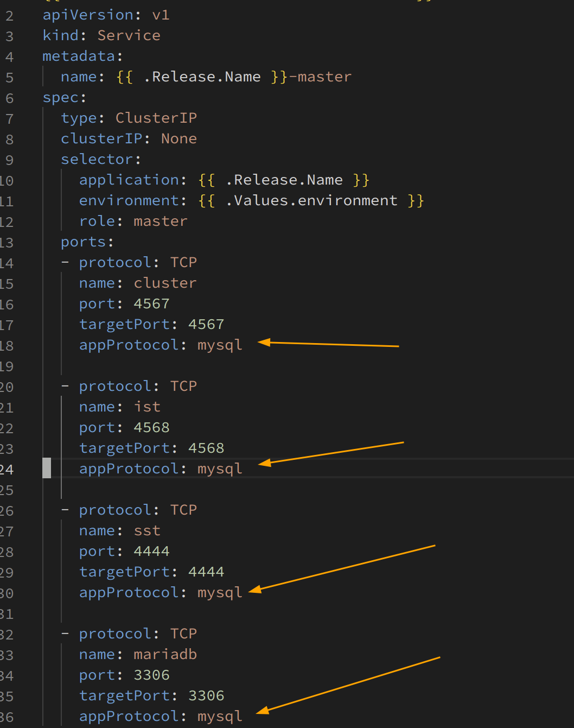574x728 pixels.
Task: Click 'role: master' line
Action: (133, 221)
